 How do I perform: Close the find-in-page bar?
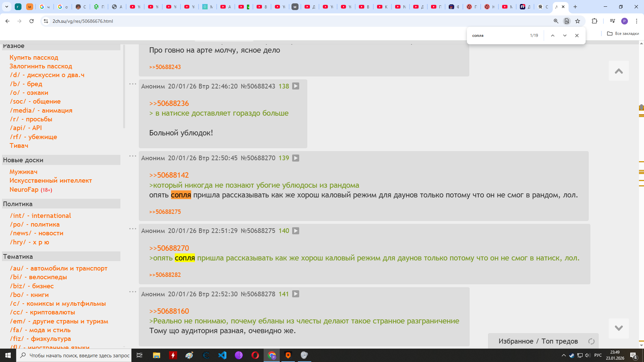[577, 36]
